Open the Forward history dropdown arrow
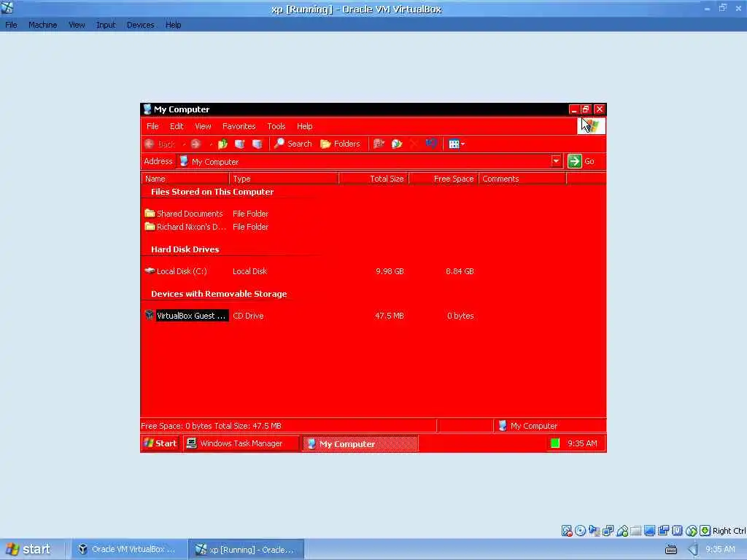747x560 pixels. pyautogui.click(x=211, y=144)
